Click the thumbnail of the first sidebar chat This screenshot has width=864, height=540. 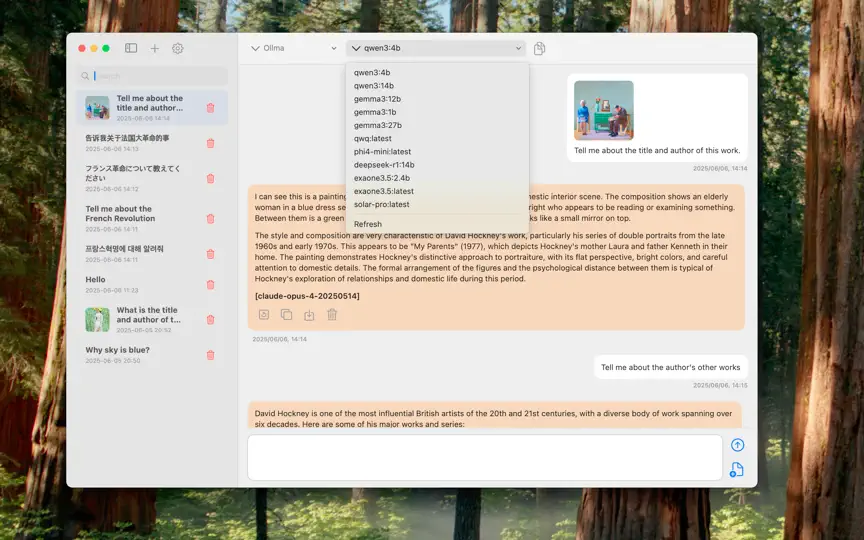coord(98,108)
